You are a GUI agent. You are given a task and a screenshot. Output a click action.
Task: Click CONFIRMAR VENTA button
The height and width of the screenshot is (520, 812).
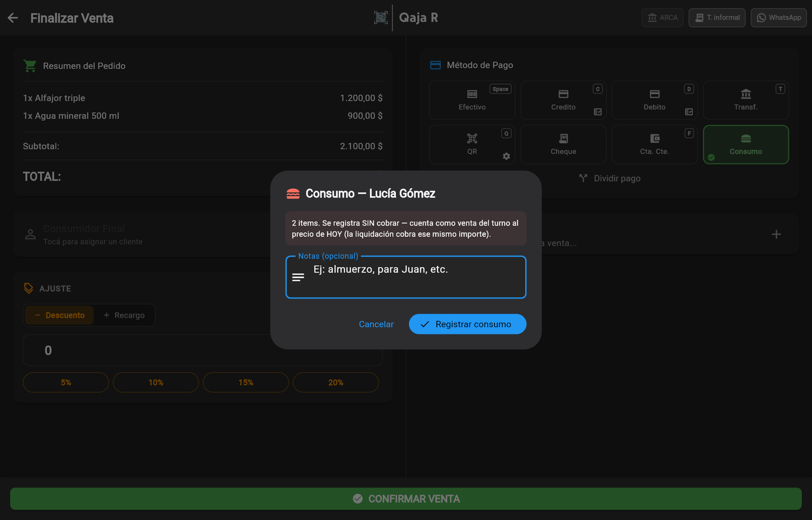pyautogui.click(x=406, y=499)
